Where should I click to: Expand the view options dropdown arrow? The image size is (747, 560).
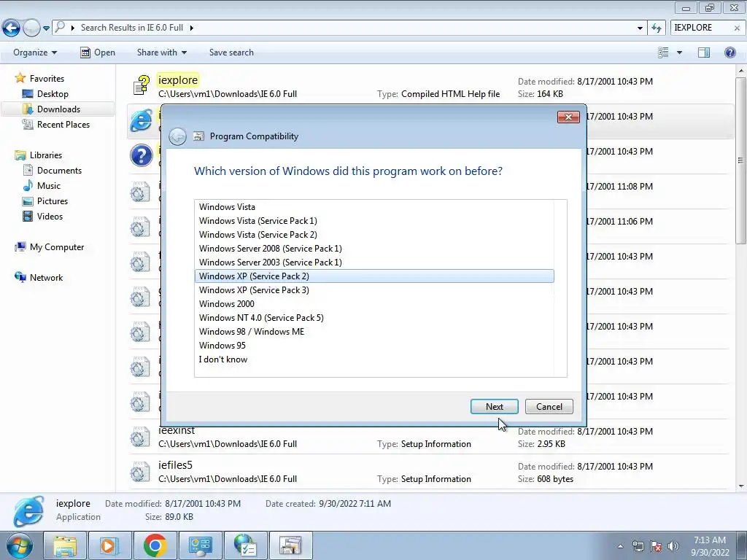679,52
